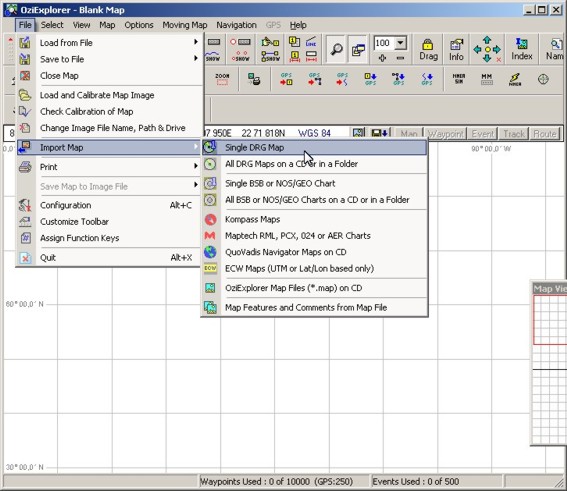Screen dimensions: 567x491
Task: Open the Map menu
Action: click(x=107, y=25)
